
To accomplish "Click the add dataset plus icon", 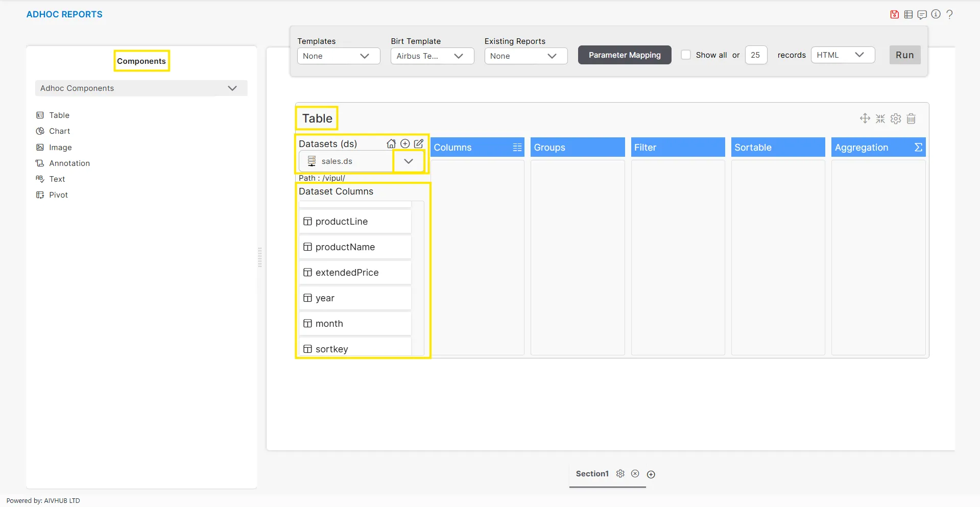I will pos(405,144).
